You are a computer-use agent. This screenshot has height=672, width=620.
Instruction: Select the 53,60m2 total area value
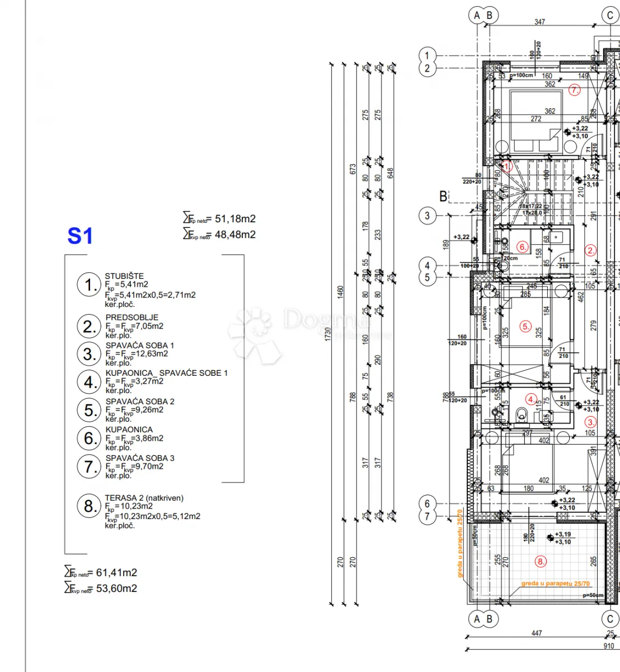(116, 588)
